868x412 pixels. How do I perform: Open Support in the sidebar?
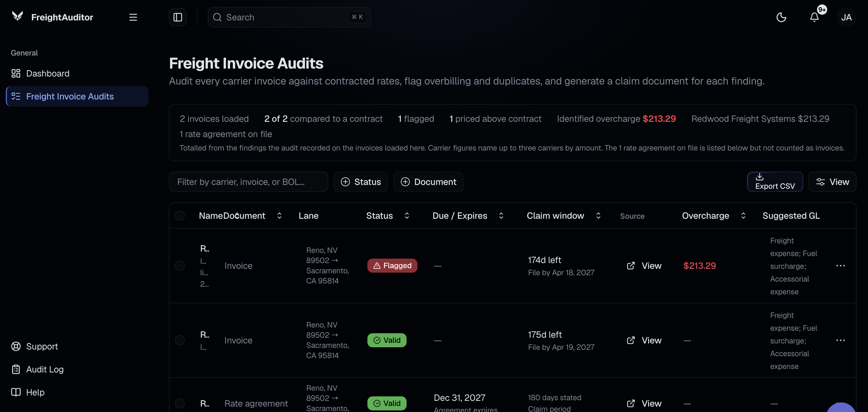click(x=77, y=346)
